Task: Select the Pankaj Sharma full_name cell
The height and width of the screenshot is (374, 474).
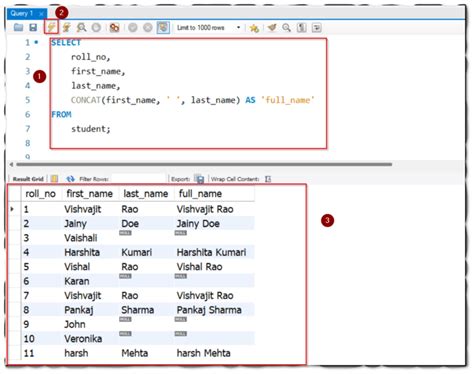Action: 214,310
